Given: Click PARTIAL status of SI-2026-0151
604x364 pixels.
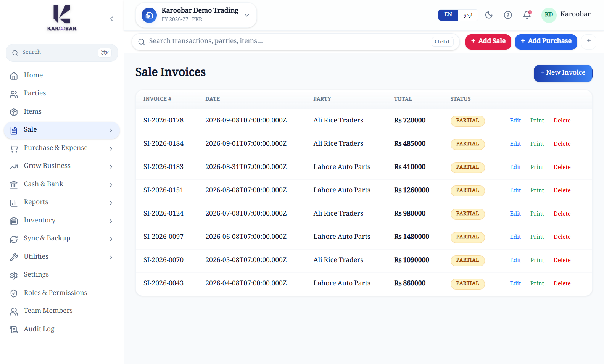Looking at the screenshot, I should tap(467, 190).
